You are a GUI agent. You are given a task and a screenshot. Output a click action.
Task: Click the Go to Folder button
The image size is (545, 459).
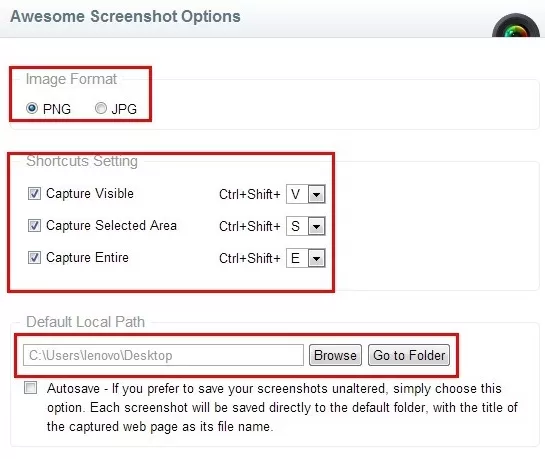click(409, 355)
